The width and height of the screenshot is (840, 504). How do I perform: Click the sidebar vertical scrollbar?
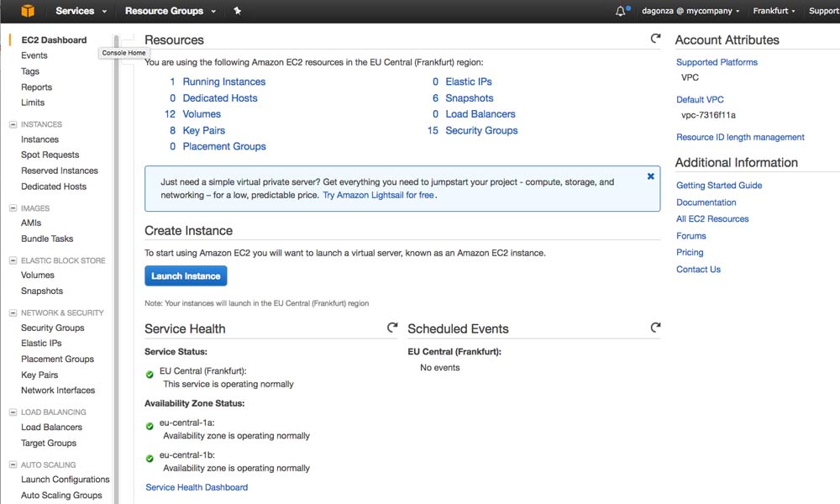click(117, 252)
